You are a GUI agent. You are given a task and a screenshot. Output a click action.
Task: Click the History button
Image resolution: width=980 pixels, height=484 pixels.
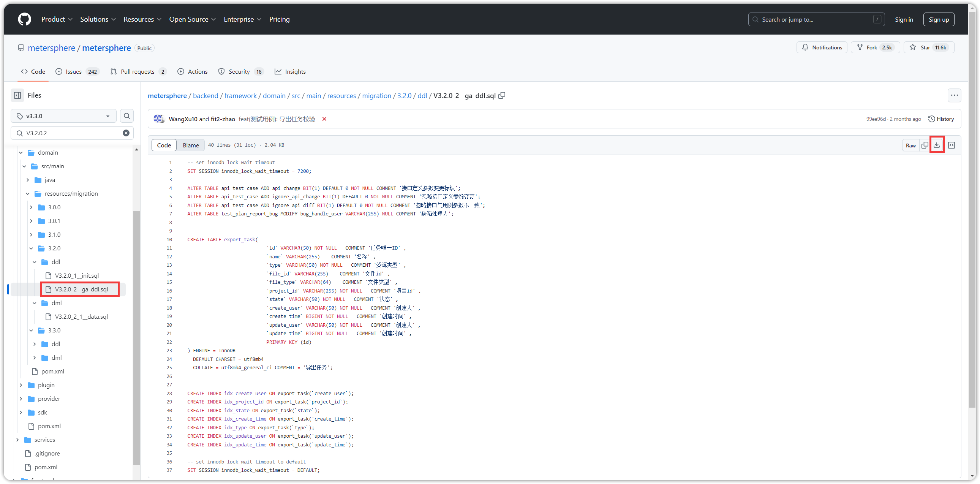click(941, 119)
